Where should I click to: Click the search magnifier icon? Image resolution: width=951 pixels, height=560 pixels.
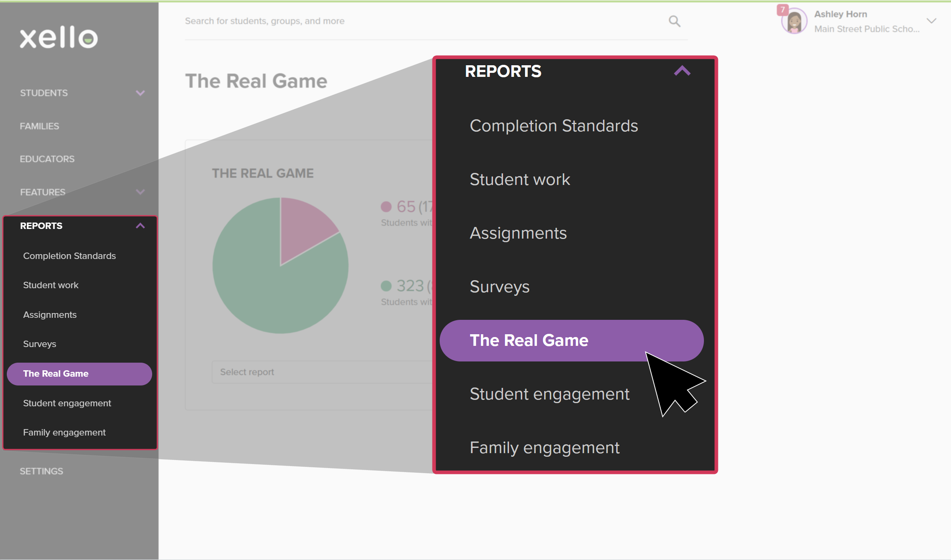point(674,21)
